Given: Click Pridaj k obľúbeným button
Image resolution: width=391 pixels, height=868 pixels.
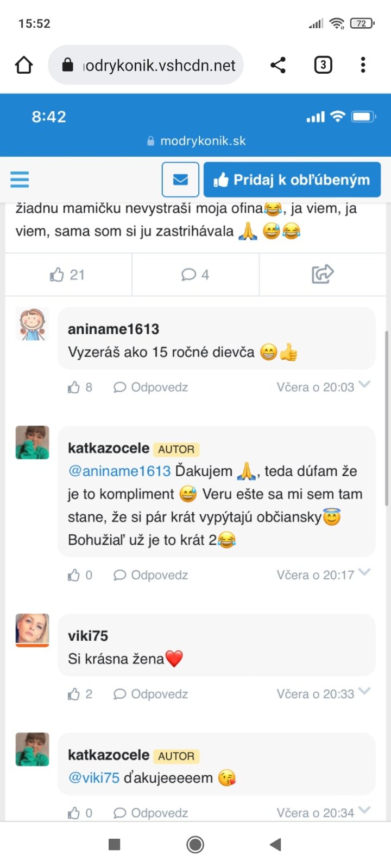Looking at the screenshot, I should point(292,180).
